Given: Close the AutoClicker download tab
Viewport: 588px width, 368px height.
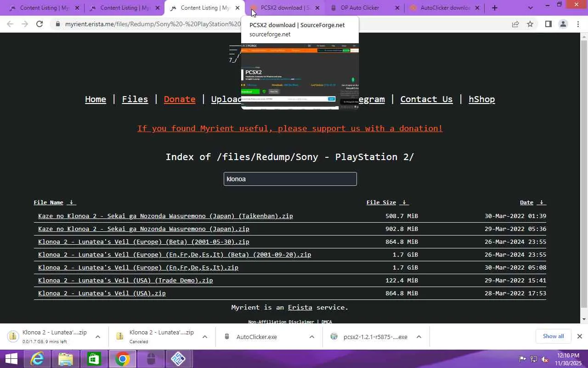Looking at the screenshot, I should click(477, 8).
